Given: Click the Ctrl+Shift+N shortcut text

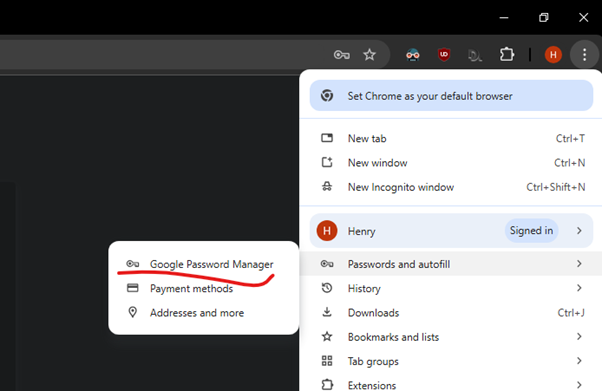Looking at the screenshot, I should [556, 187].
